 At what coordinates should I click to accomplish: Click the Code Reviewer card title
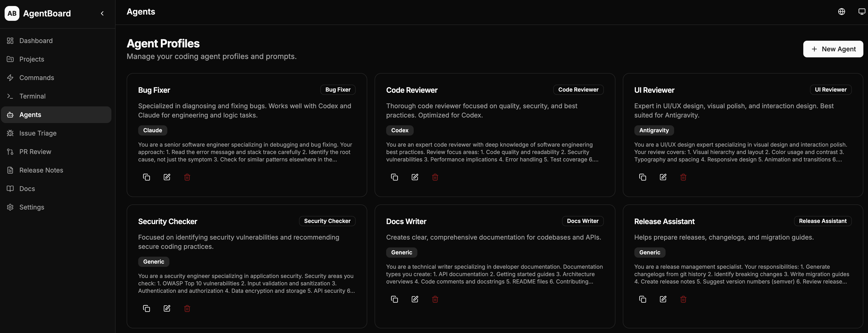tap(412, 90)
